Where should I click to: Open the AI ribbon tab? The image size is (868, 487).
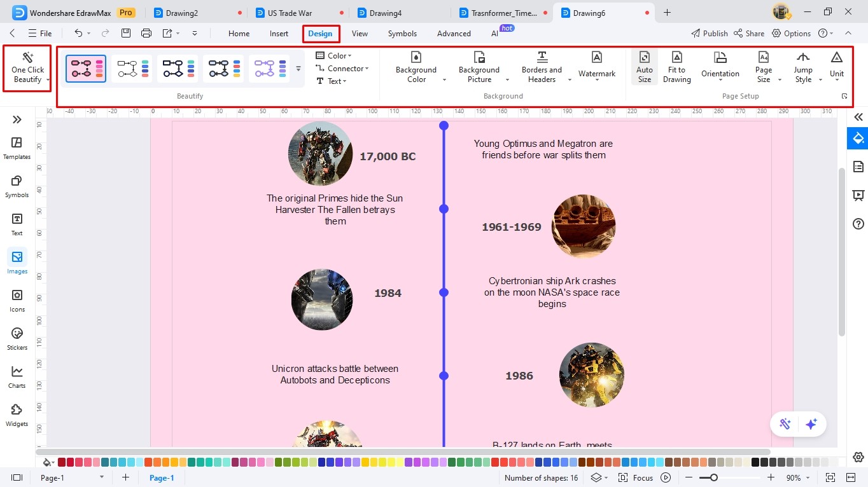pyautogui.click(x=494, y=33)
